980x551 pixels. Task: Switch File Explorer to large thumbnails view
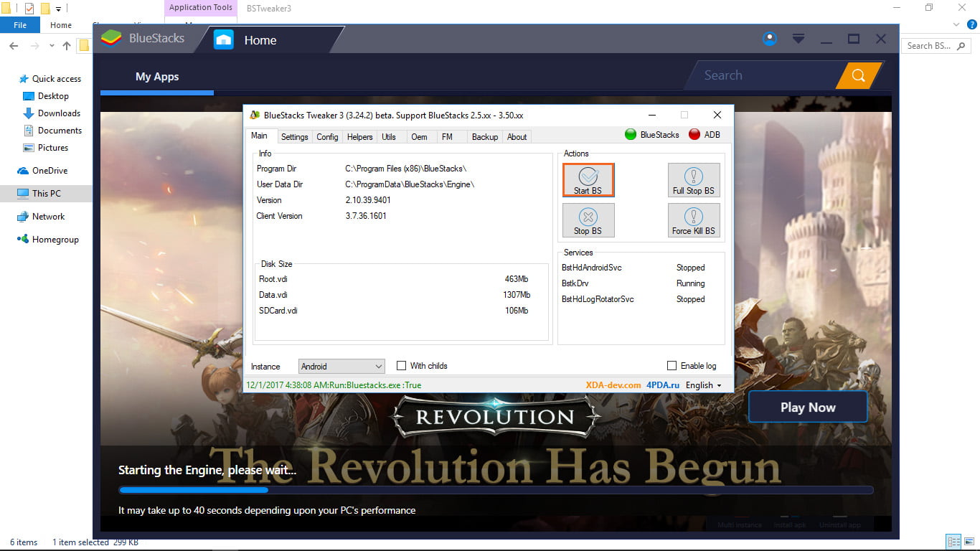(969, 542)
